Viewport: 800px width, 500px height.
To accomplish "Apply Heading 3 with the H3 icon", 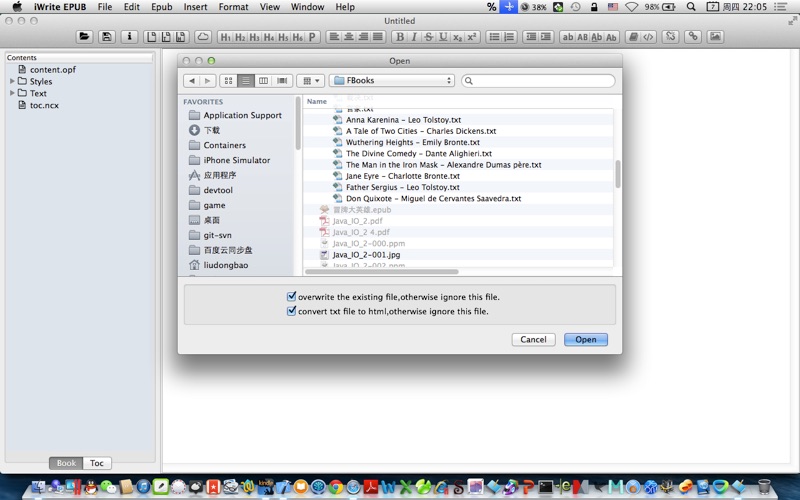I will 254,37.
